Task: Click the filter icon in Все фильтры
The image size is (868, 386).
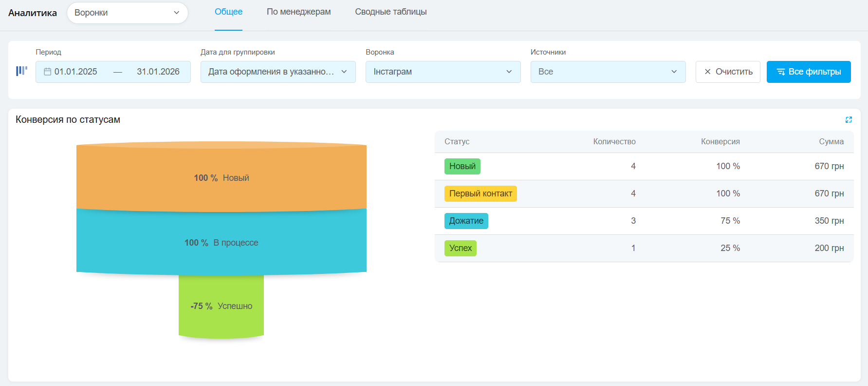Action: tap(780, 72)
